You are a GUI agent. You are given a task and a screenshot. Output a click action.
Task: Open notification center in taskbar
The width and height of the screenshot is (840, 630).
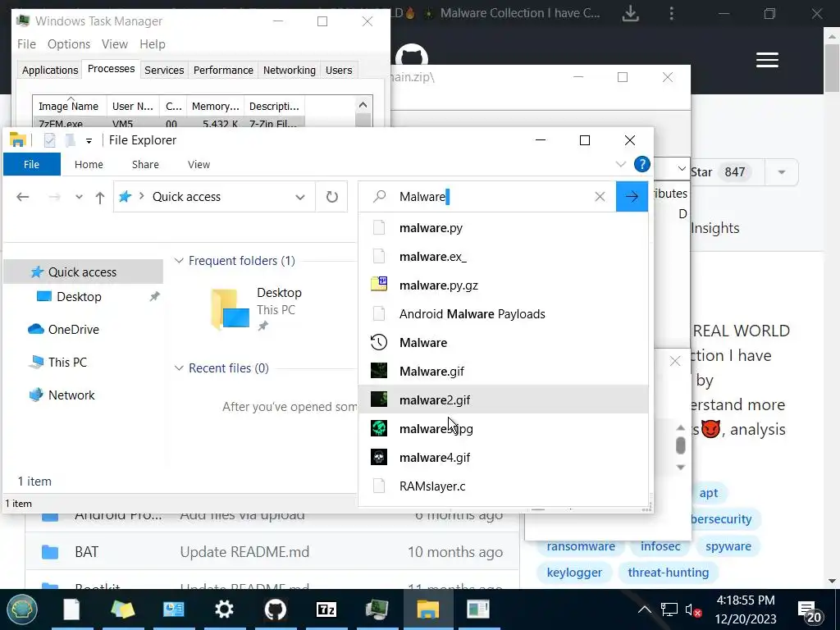tap(810, 611)
